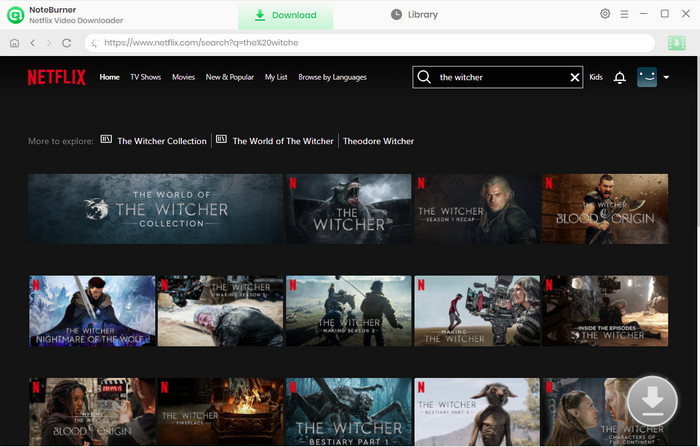Open The Witcher Season 1 Recap thumbnail
This screenshot has width=700, height=447.
477,209
